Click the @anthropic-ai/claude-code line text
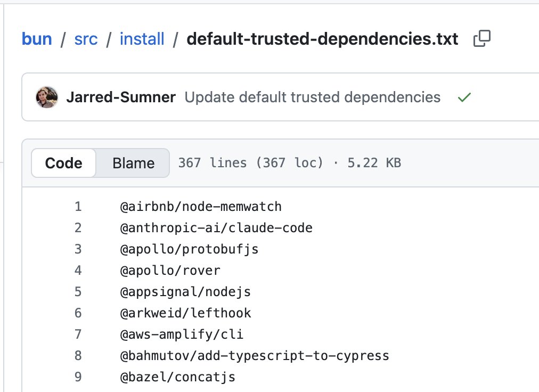Image resolution: width=539 pixels, height=392 pixels. point(216,227)
